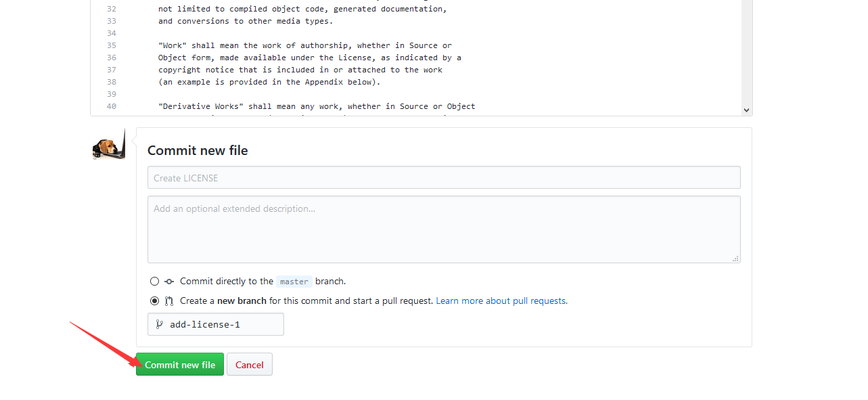868x400 pixels.
Task: Click line number 40 in the license preview
Action: click(x=111, y=106)
